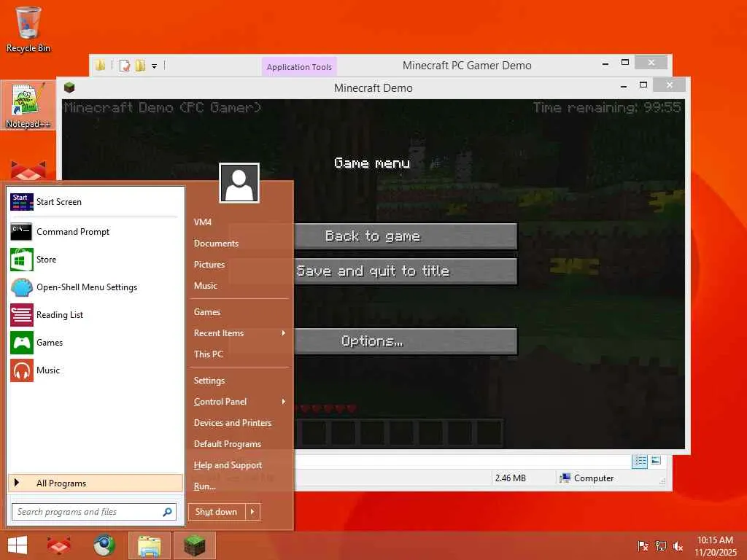Open File Explorer from the taskbar

pos(149,545)
